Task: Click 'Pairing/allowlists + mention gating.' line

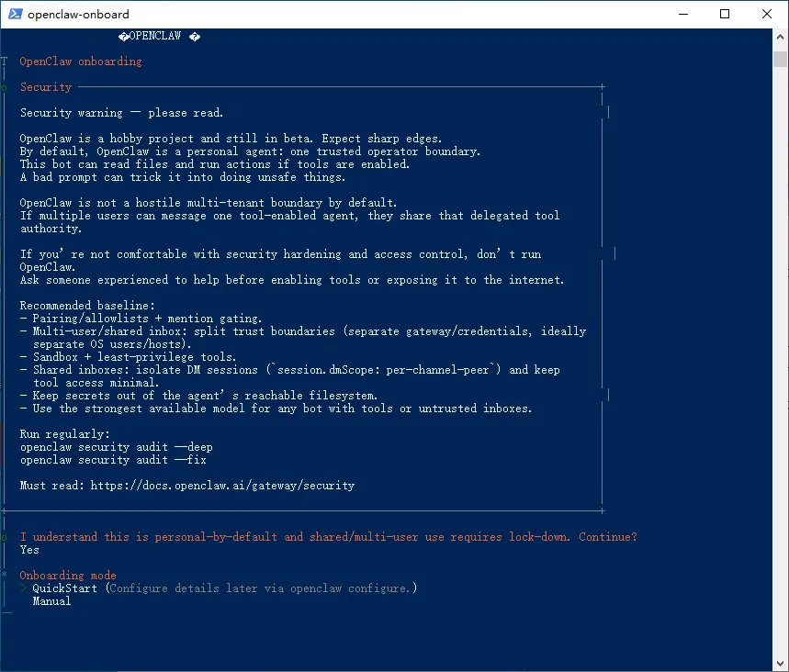Action: [141, 319]
